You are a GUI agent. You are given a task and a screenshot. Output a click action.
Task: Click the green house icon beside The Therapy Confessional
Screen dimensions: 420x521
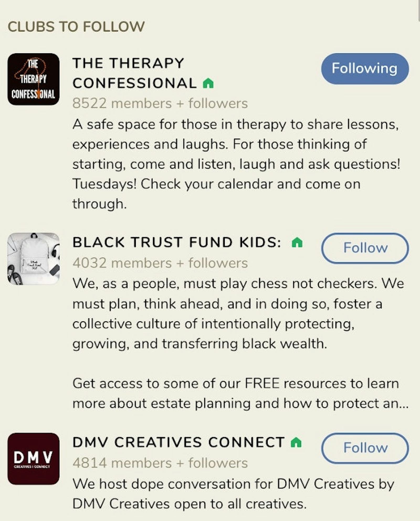point(208,84)
